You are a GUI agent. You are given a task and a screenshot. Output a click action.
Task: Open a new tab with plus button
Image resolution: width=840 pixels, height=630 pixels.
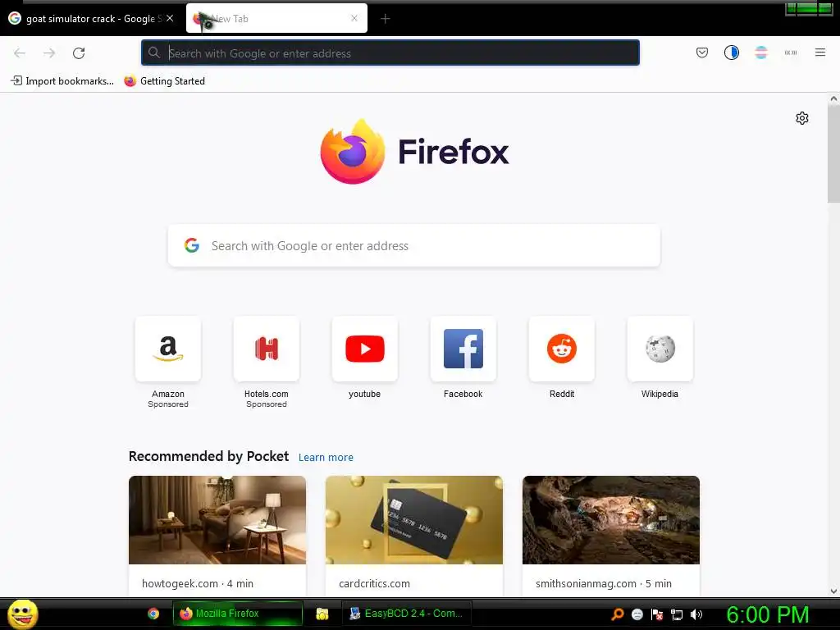tap(386, 19)
